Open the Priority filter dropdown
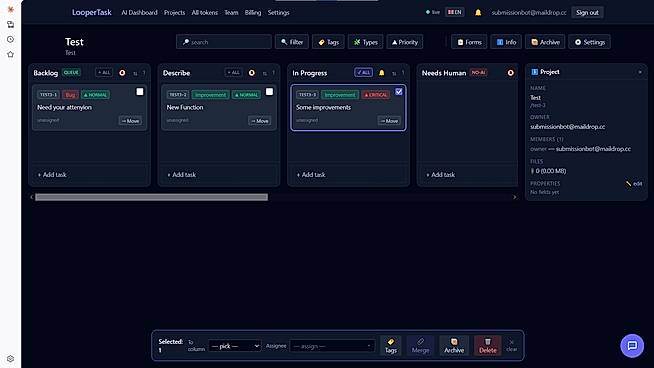Viewport: 654px width, 368px height. click(405, 42)
